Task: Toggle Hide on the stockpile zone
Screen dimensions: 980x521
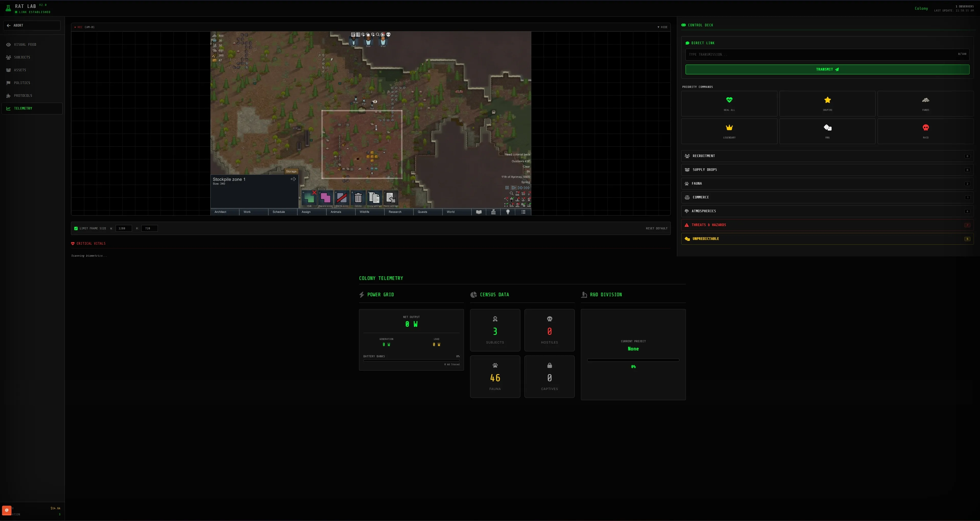Action: [x=309, y=197]
